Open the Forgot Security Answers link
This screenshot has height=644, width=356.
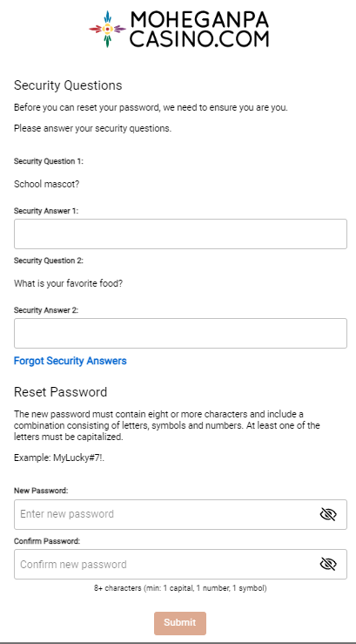pyautogui.click(x=71, y=361)
